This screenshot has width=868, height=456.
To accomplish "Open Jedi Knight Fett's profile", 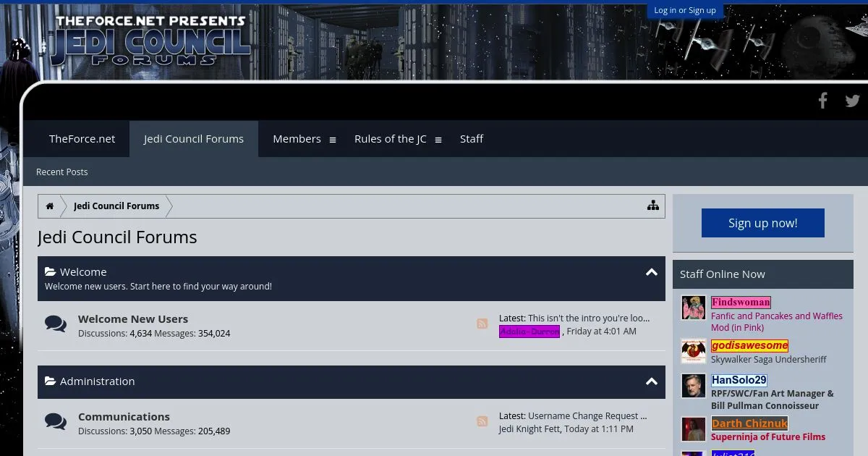I will pyautogui.click(x=529, y=429).
